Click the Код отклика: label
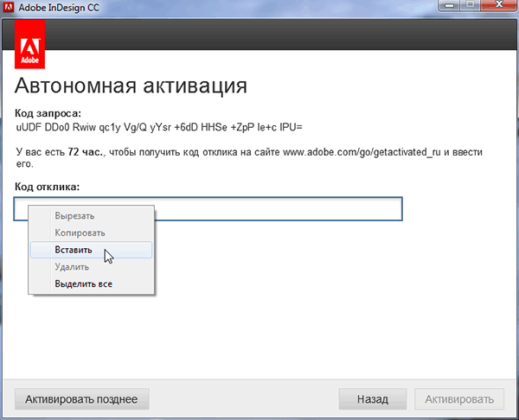 click(x=48, y=187)
